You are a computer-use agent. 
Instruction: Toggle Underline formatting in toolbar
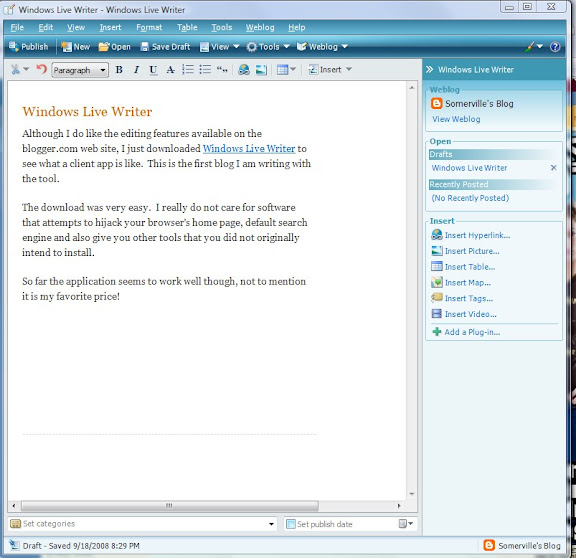click(x=153, y=70)
